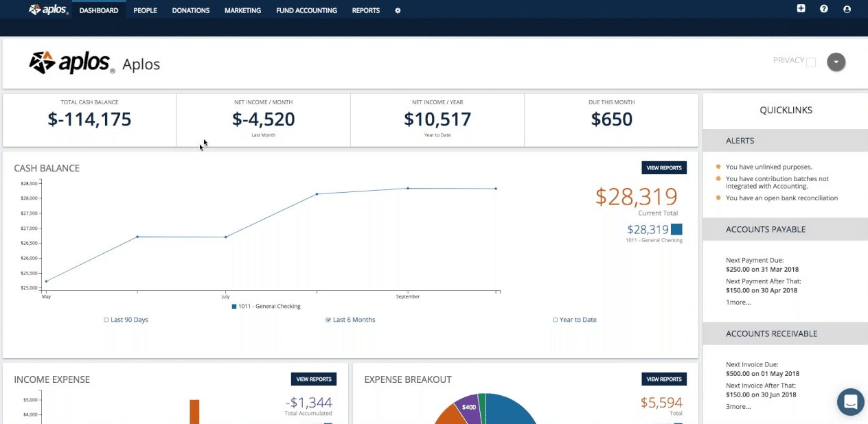Open the unlinked purposes alert

pos(769,167)
